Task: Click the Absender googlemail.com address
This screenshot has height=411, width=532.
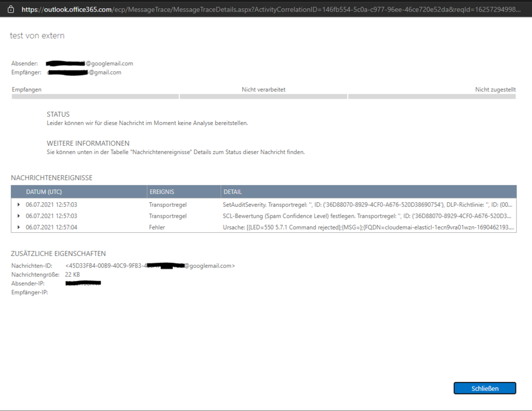Action: (90, 64)
